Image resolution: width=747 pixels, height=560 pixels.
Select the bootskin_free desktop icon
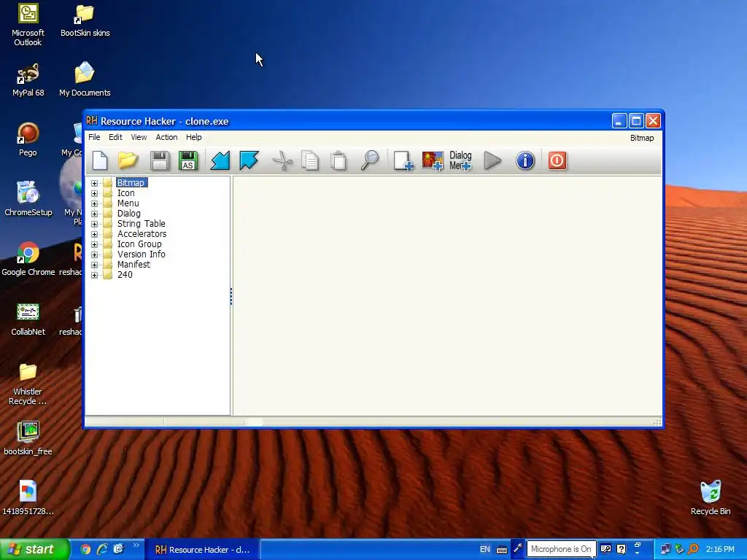28,438
